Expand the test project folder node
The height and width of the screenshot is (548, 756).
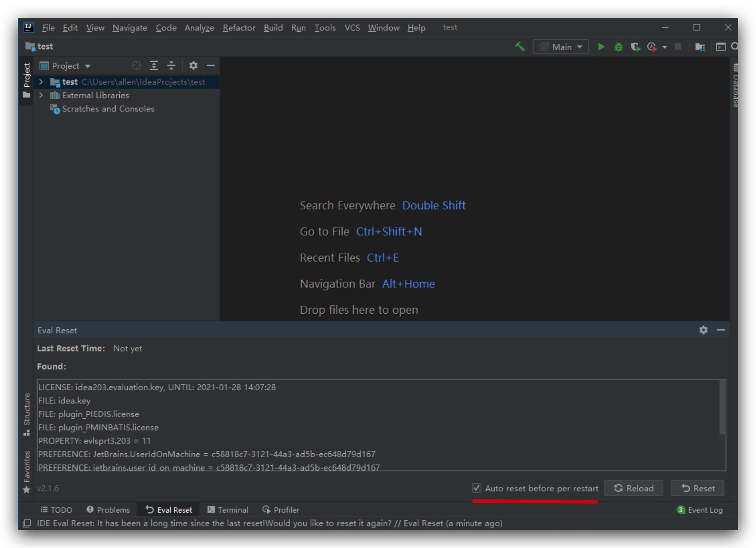click(41, 82)
